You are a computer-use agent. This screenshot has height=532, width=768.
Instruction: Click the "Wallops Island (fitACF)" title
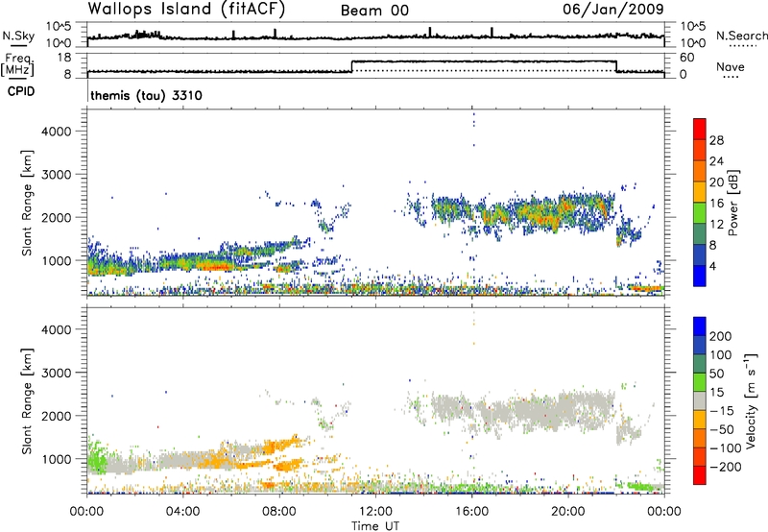point(186,10)
